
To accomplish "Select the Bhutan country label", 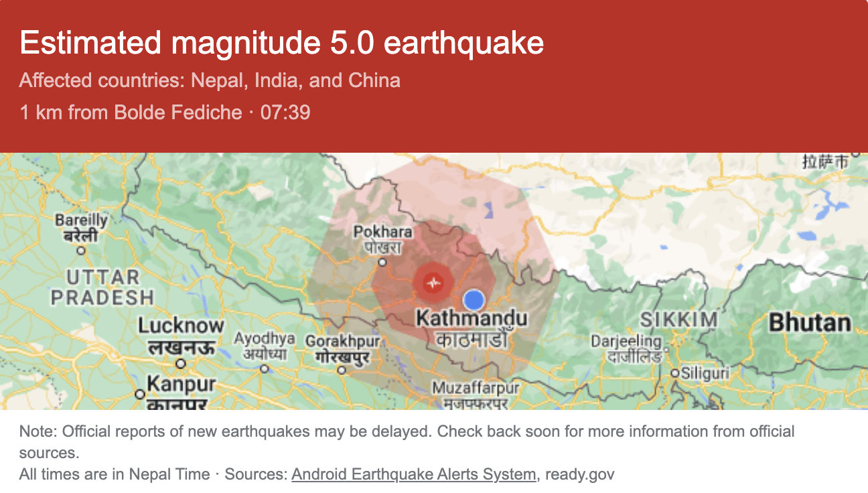I will tap(810, 323).
